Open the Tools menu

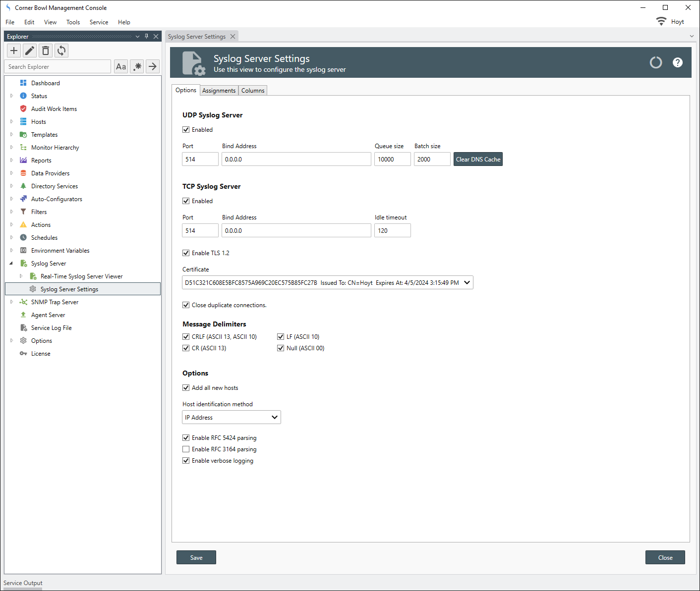73,22
